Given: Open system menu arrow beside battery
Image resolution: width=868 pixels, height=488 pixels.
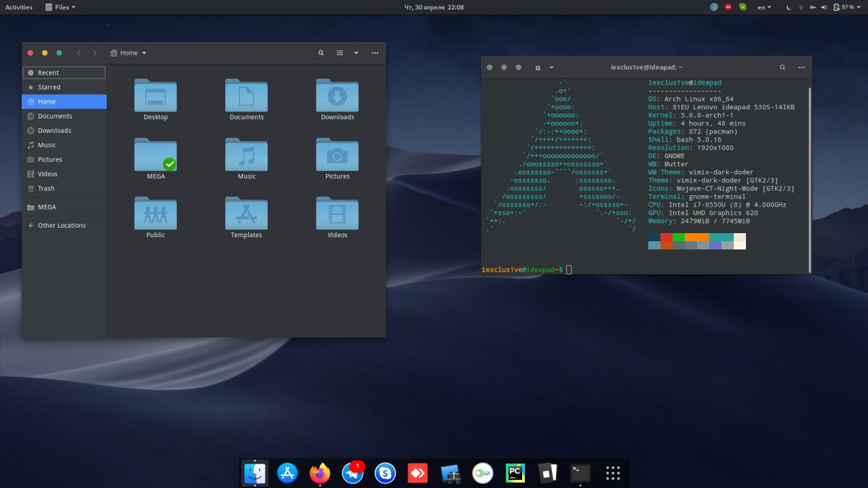Looking at the screenshot, I should pos(859,7).
